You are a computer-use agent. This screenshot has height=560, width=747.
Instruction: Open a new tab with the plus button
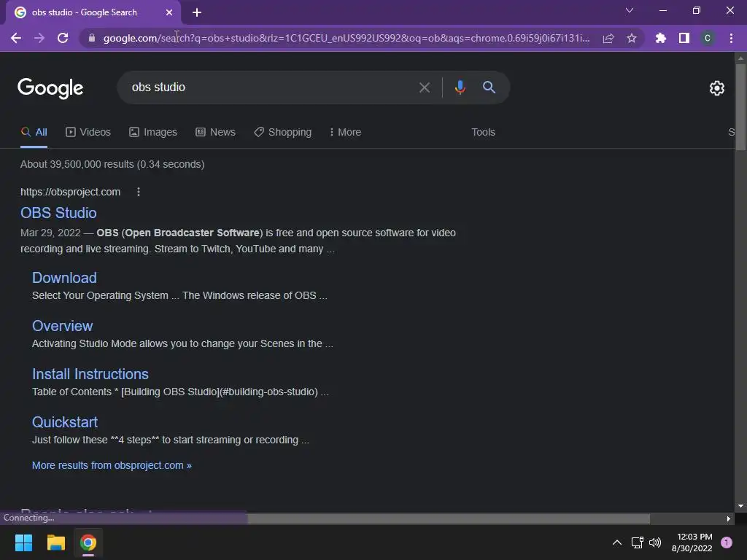[x=197, y=12]
